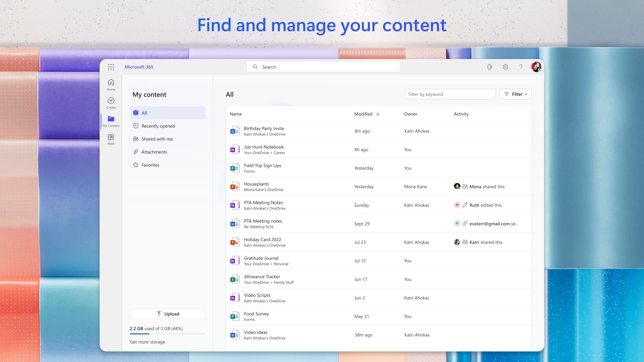Open the settings gear icon
Image resolution: width=644 pixels, height=362 pixels.
pyautogui.click(x=505, y=67)
